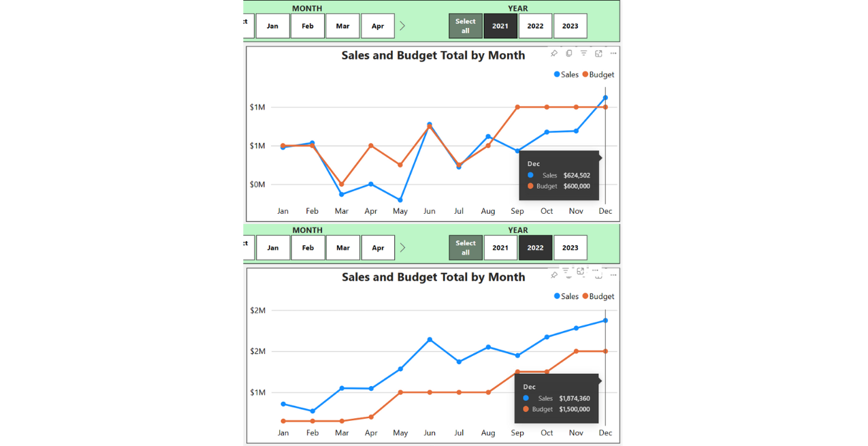Viewport: 868px width, 446px height.
Task: Open more options on the lower chart
Action: point(613,275)
